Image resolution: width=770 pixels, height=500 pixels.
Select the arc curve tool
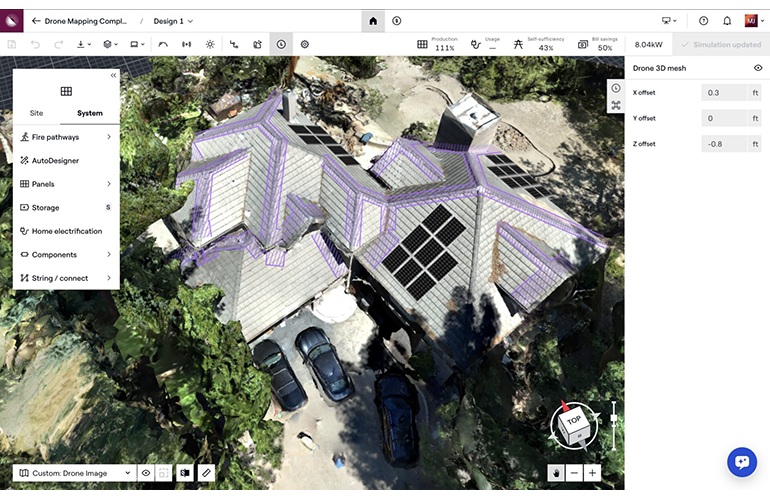point(163,44)
